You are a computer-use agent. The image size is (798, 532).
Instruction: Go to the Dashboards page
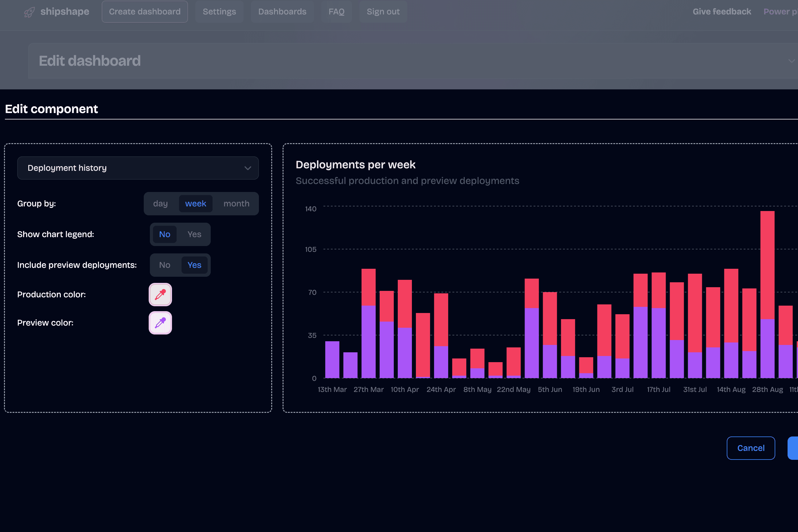tap(282, 12)
